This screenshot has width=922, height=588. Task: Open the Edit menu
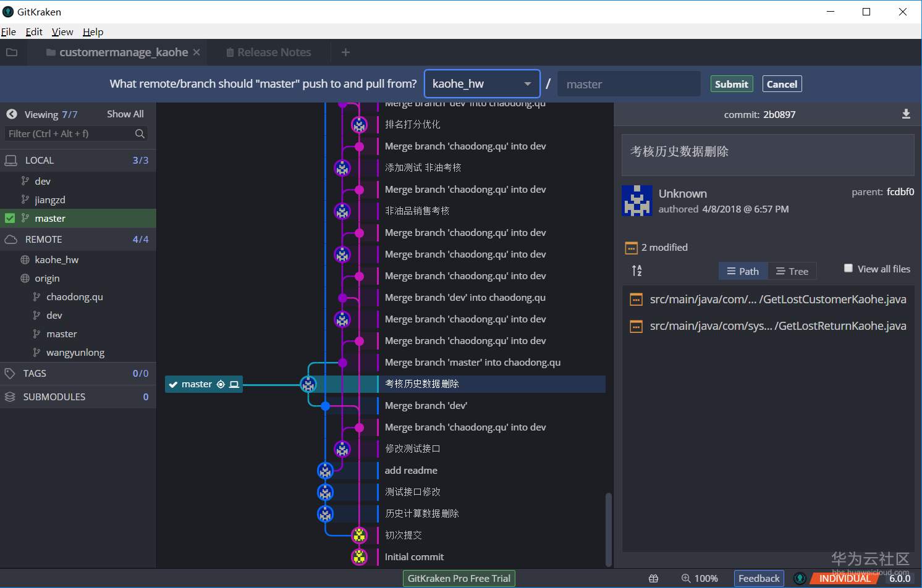tap(34, 31)
